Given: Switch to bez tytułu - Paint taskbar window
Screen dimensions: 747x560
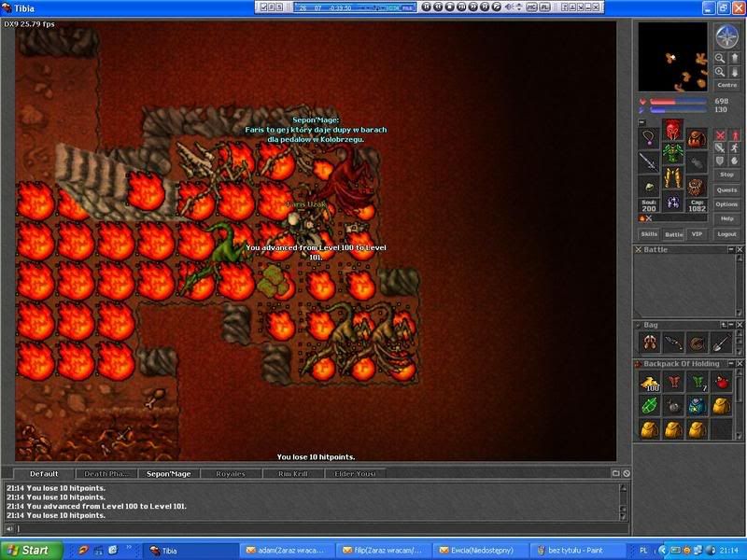Looking at the screenshot, I should (x=577, y=551).
